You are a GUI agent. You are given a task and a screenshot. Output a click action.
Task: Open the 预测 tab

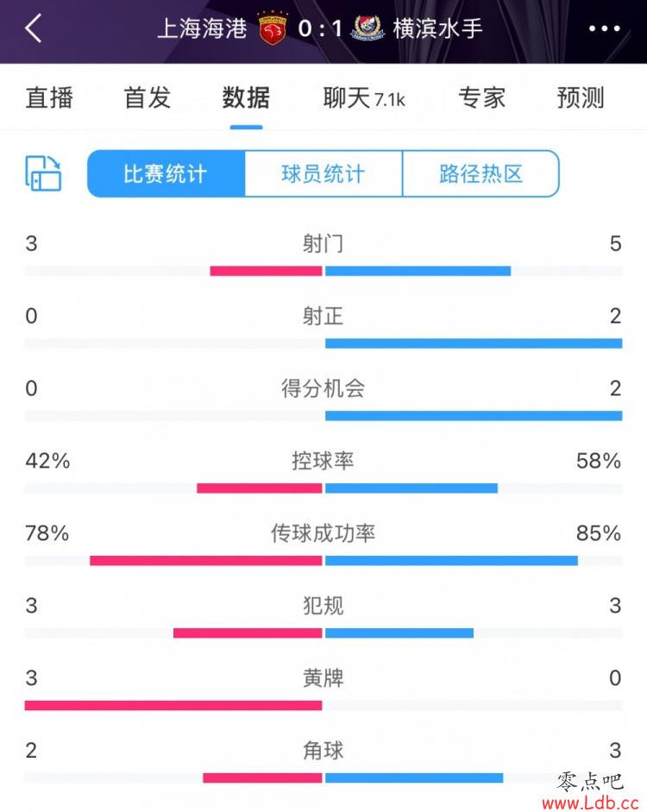[581, 98]
